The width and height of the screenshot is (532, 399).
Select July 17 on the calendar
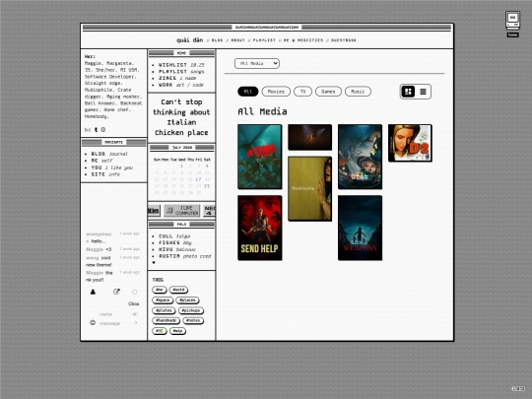point(198,179)
